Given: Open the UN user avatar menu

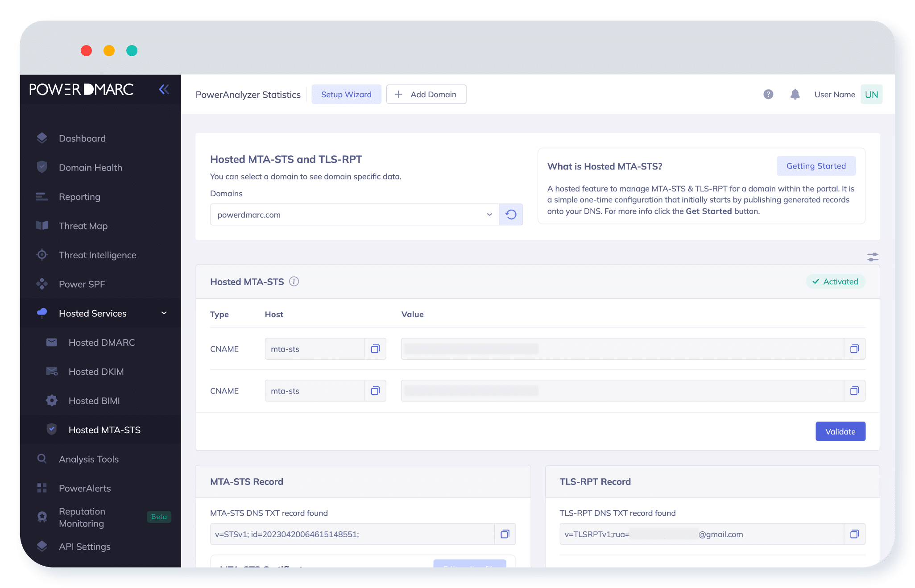Looking at the screenshot, I should point(871,94).
